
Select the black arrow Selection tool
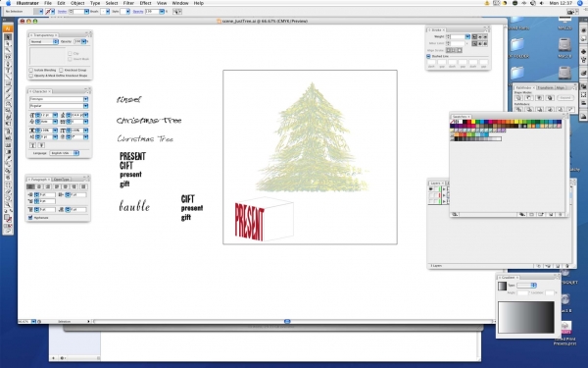click(8, 37)
